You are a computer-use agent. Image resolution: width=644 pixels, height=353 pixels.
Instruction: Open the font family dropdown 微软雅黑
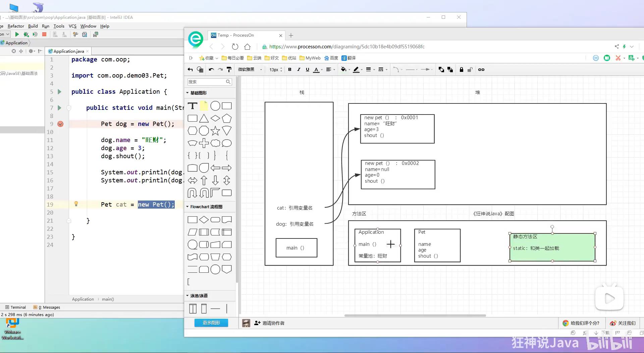250,70
